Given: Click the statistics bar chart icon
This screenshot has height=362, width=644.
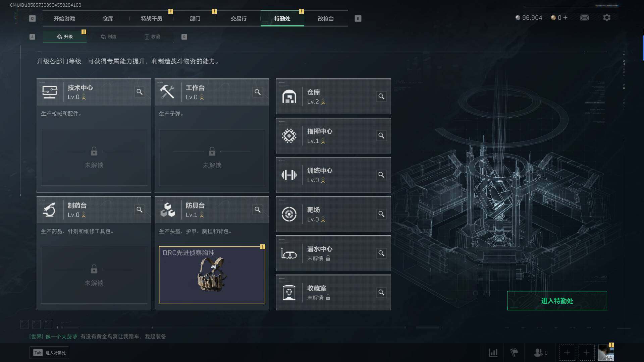Looking at the screenshot, I should [493, 353].
